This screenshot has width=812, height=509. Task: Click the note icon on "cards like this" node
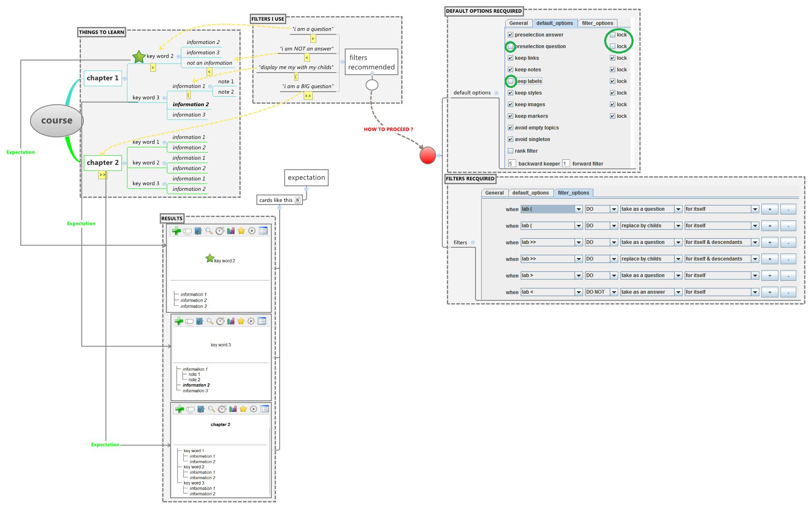pyautogui.click(x=297, y=200)
